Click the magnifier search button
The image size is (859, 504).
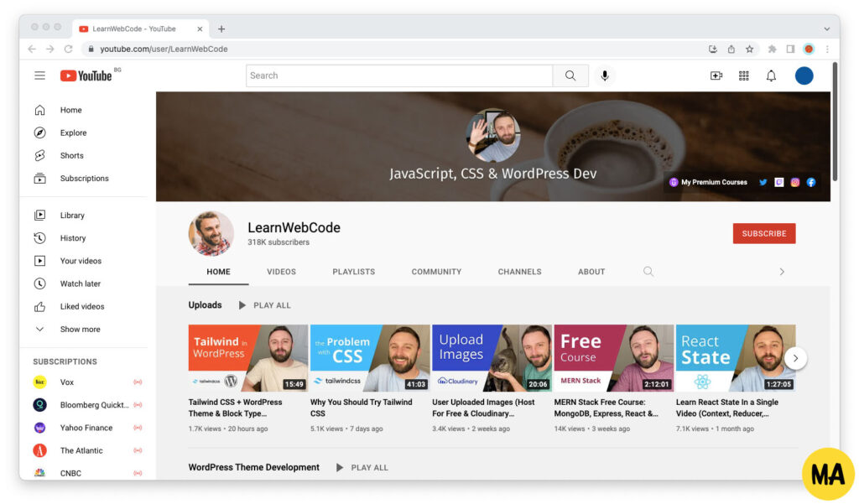point(570,75)
